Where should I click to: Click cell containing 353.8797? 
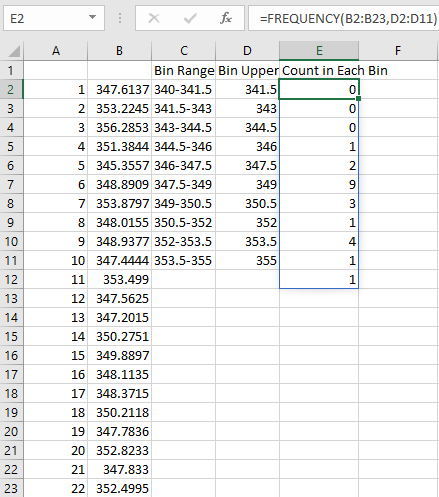pyautogui.click(x=120, y=203)
